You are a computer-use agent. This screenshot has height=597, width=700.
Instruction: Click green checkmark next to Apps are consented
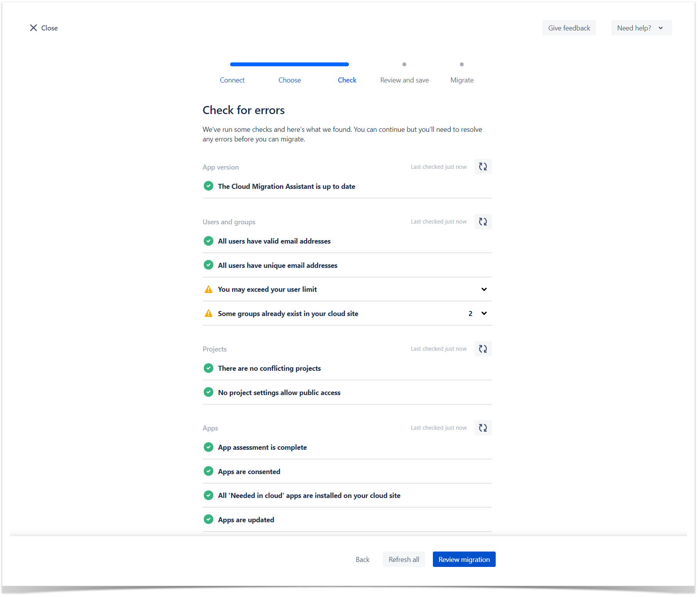pos(209,471)
